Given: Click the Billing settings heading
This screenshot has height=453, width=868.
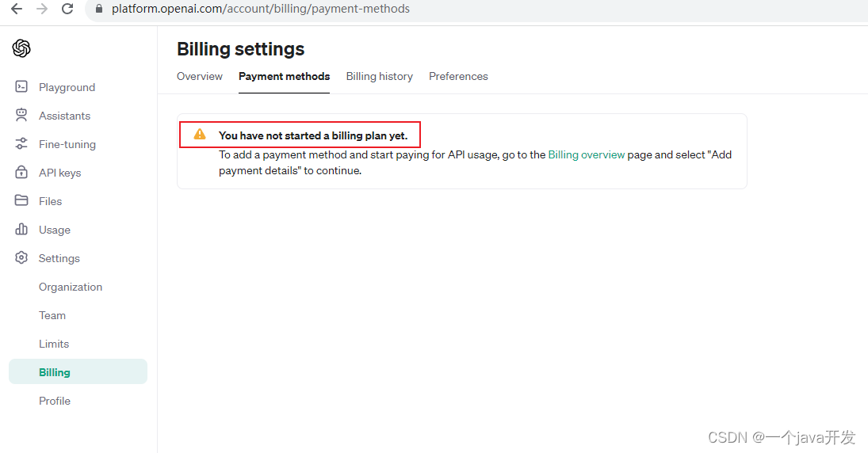Looking at the screenshot, I should click(x=240, y=49).
